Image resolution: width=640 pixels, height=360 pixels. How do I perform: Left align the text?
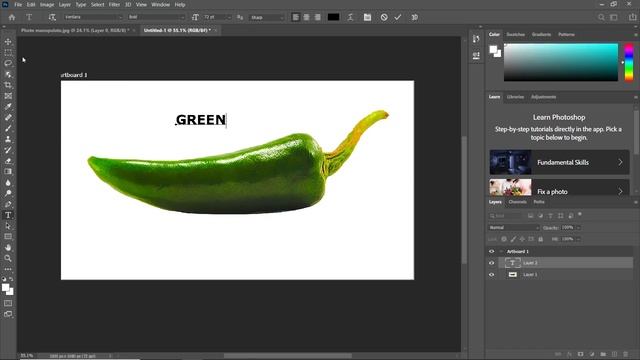point(296,17)
